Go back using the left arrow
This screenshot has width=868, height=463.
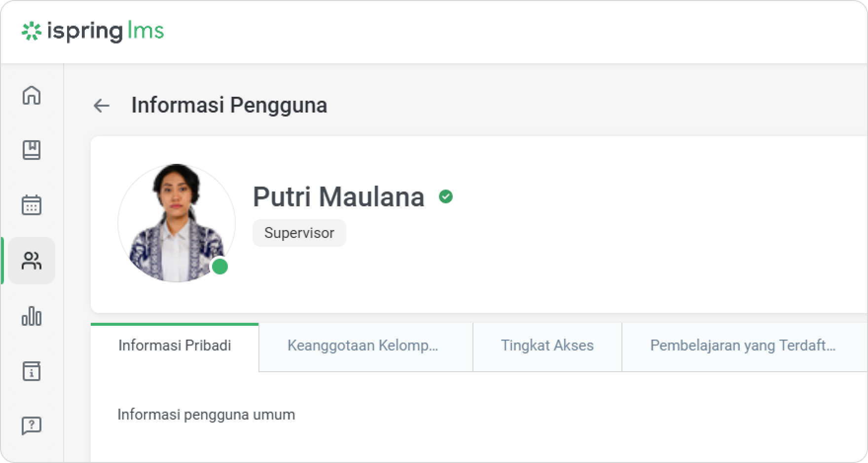pos(102,106)
